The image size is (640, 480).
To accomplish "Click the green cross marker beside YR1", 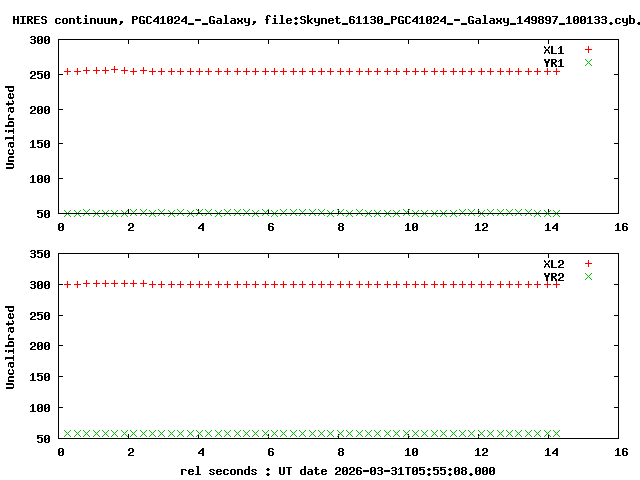I will 588,62.
